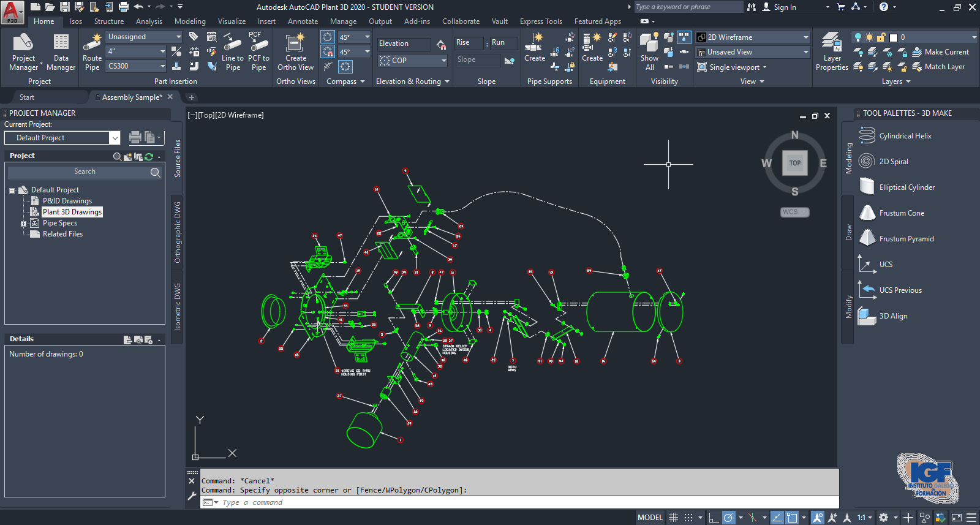This screenshot has height=525, width=980.
Task: Toggle grid display in status bar
Action: [x=673, y=518]
